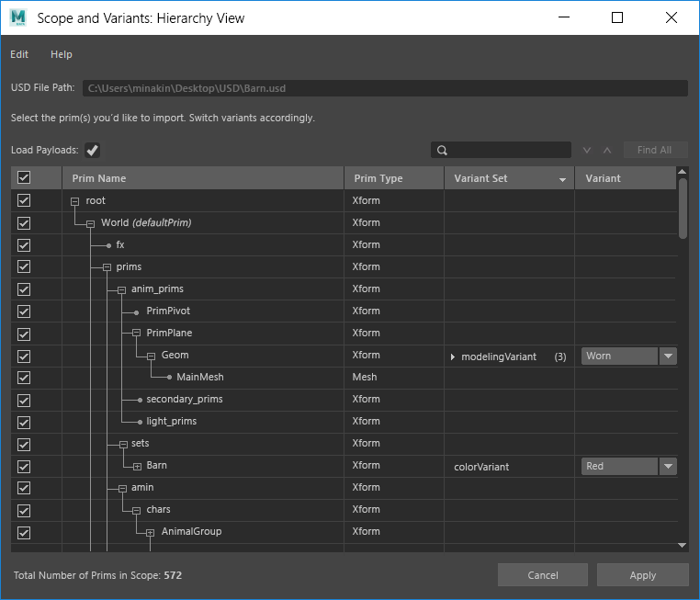Click the Apply button
The image size is (700, 600).
(642, 575)
